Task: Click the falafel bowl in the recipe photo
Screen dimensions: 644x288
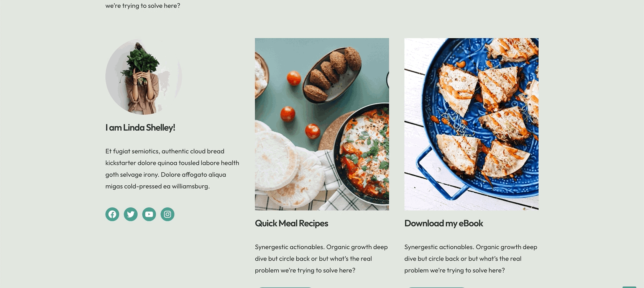Action: tap(332, 74)
